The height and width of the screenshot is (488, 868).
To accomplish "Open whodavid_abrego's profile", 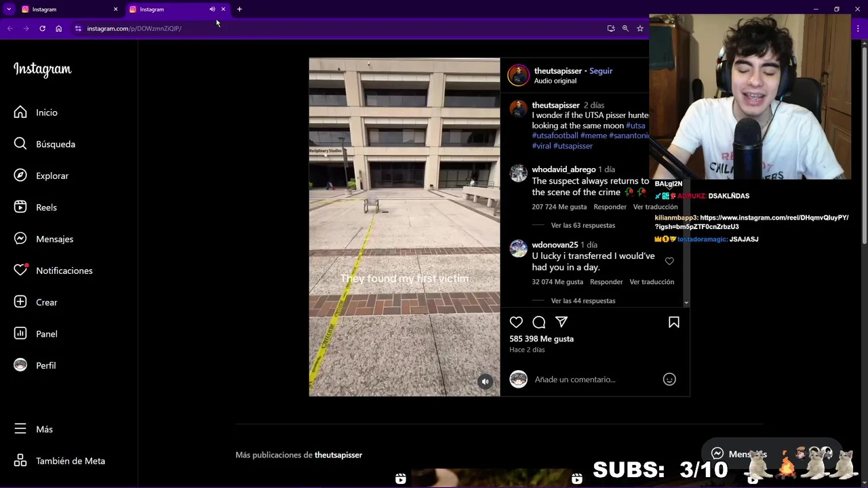I will 564,169.
